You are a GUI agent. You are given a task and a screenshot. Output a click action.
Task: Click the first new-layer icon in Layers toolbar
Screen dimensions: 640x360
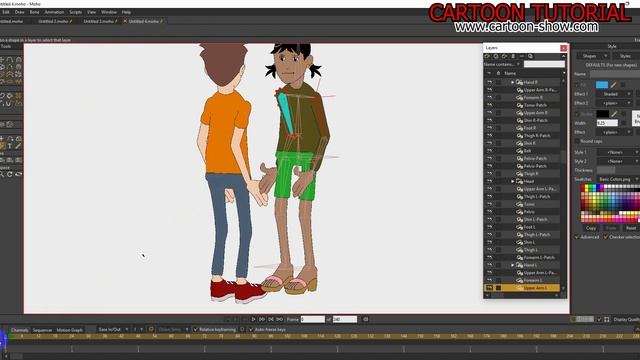click(487, 56)
